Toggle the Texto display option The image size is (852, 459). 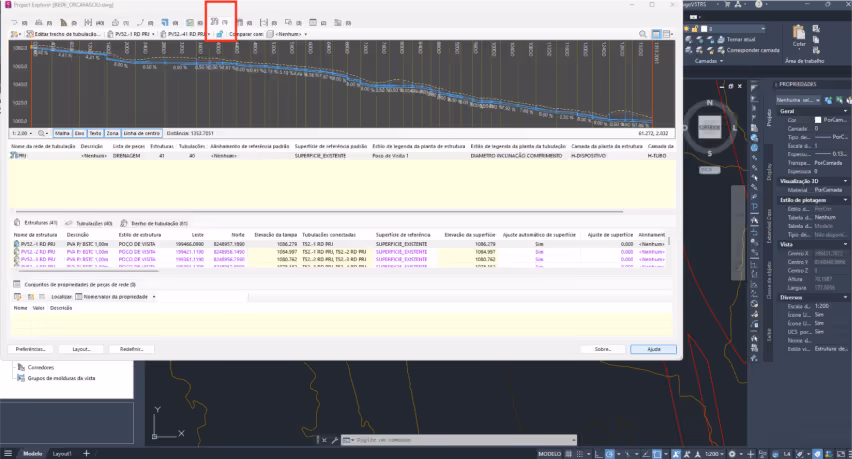[x=95, y=133]
